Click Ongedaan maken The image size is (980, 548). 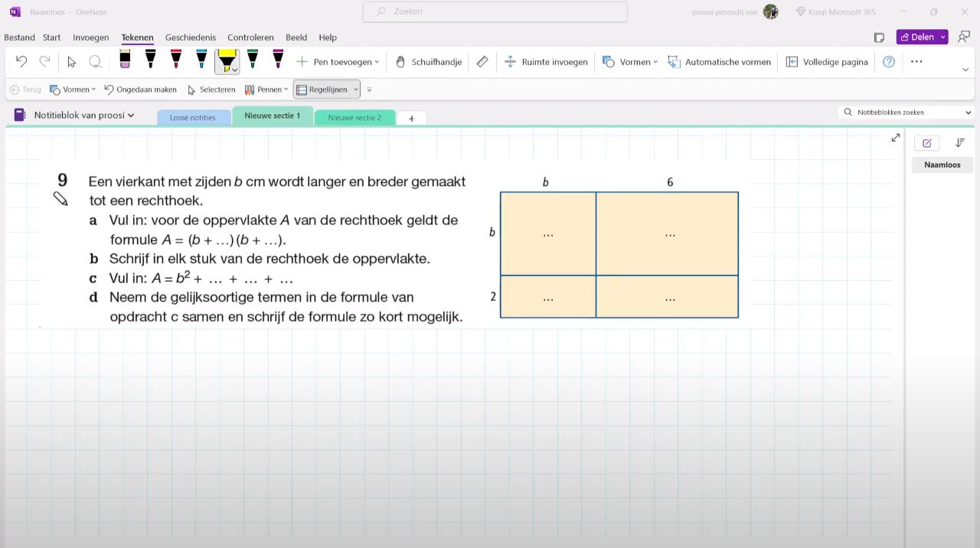[x=140, y=90]
